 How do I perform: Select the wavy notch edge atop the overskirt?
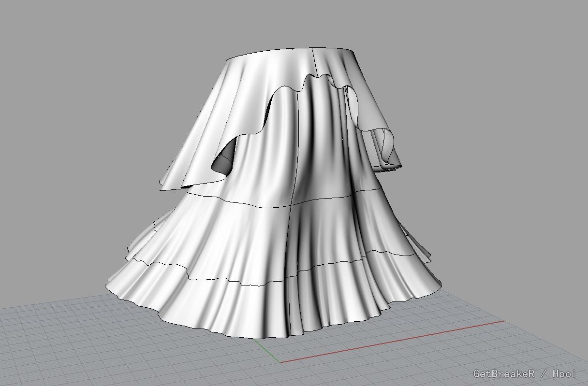click(319, 77)
